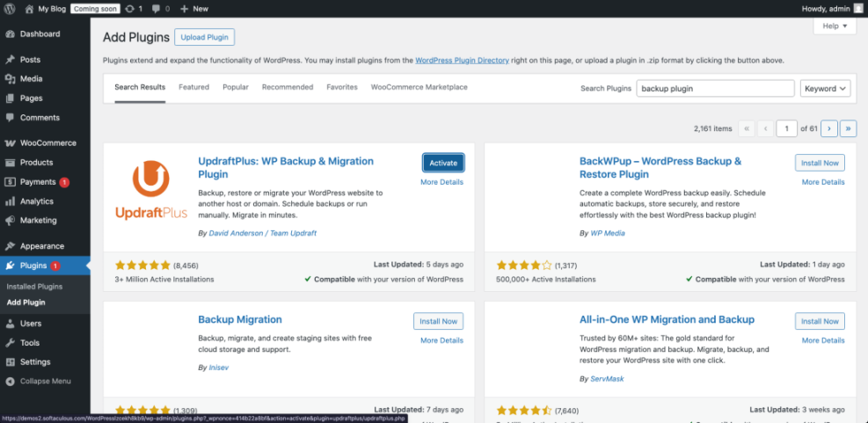868x423 pixels.
Task: Click the WooCommerce Woo icon
Action: coord(10,142)
